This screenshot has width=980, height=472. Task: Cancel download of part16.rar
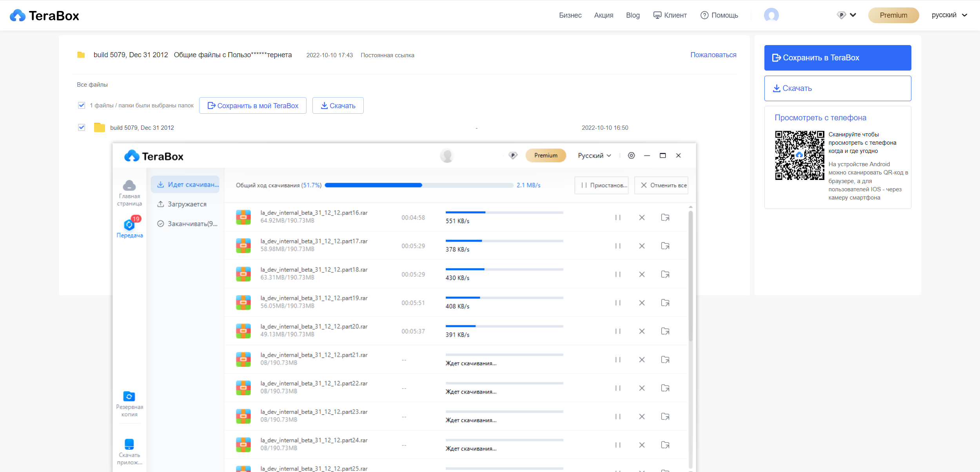pos(642,218)
